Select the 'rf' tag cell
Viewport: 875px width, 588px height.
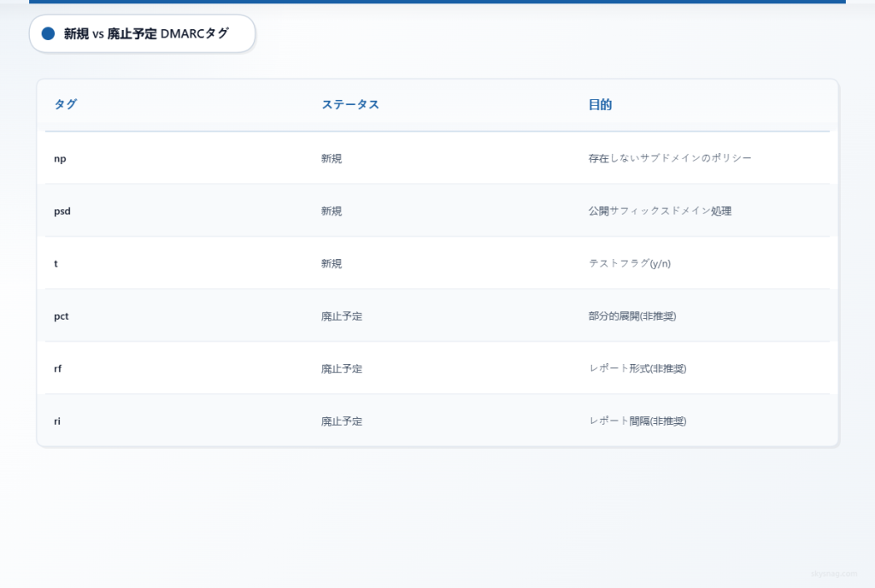[57, 368]
